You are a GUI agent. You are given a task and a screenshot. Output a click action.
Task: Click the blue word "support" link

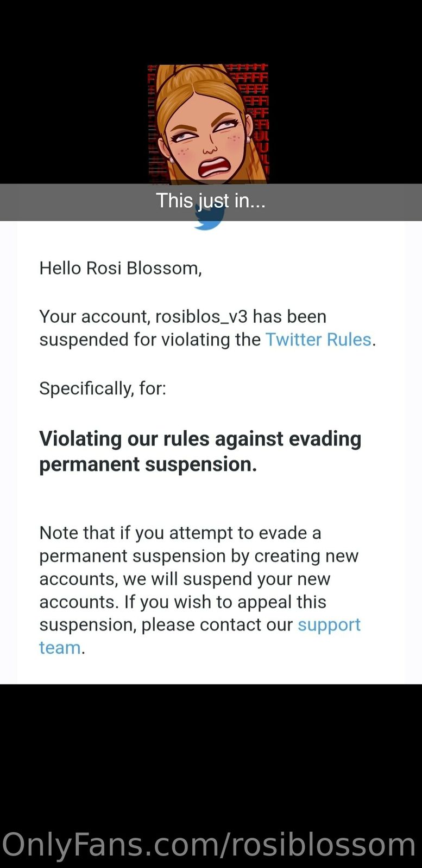[x=329, y=624]
